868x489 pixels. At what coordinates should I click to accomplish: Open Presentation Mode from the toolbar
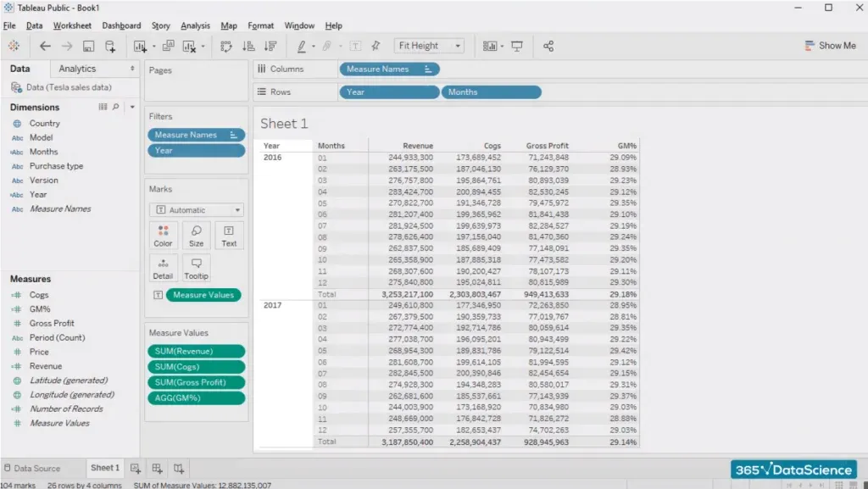point(517,46)
